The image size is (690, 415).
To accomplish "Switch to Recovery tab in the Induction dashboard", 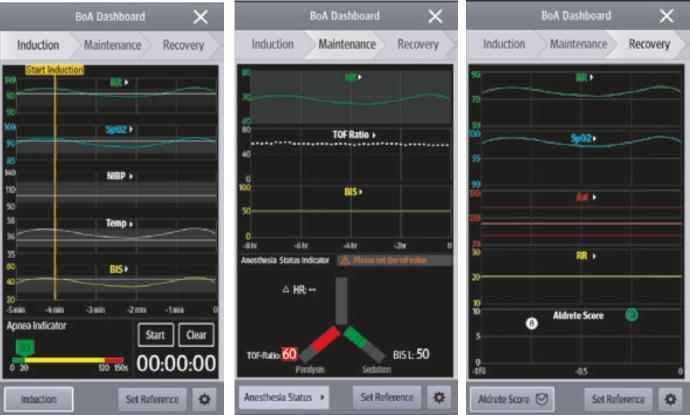I will point(182,45).
